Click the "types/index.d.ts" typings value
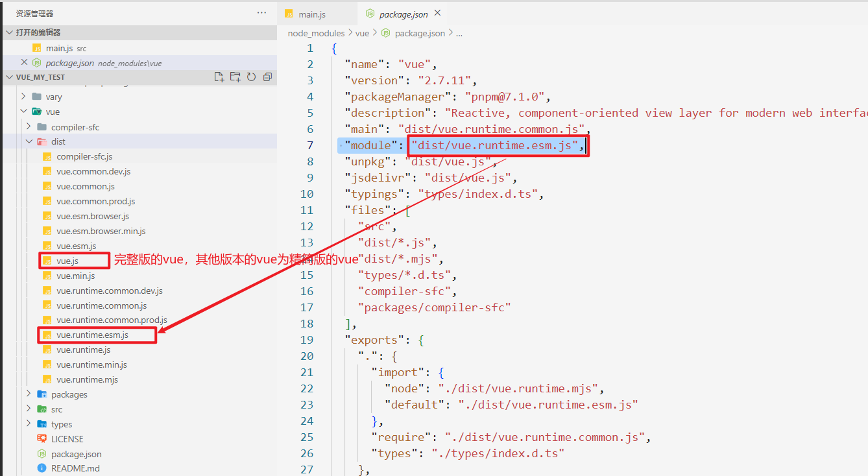 pyautogui.click(x=477, y=194)
